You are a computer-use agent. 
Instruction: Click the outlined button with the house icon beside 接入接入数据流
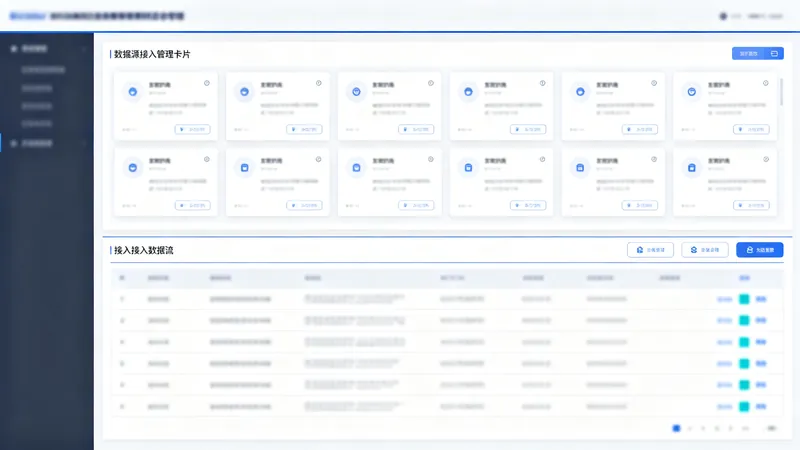tap(650, 250)
